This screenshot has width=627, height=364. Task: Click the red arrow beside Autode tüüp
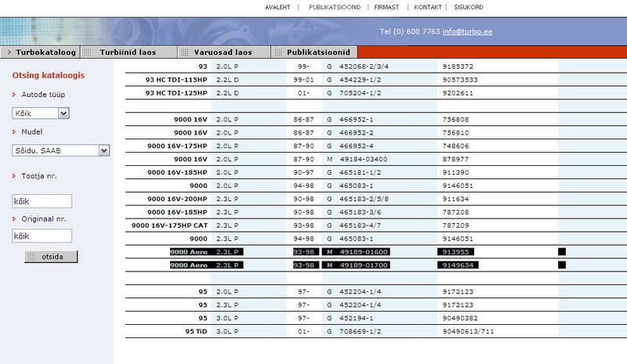point(14,95)
